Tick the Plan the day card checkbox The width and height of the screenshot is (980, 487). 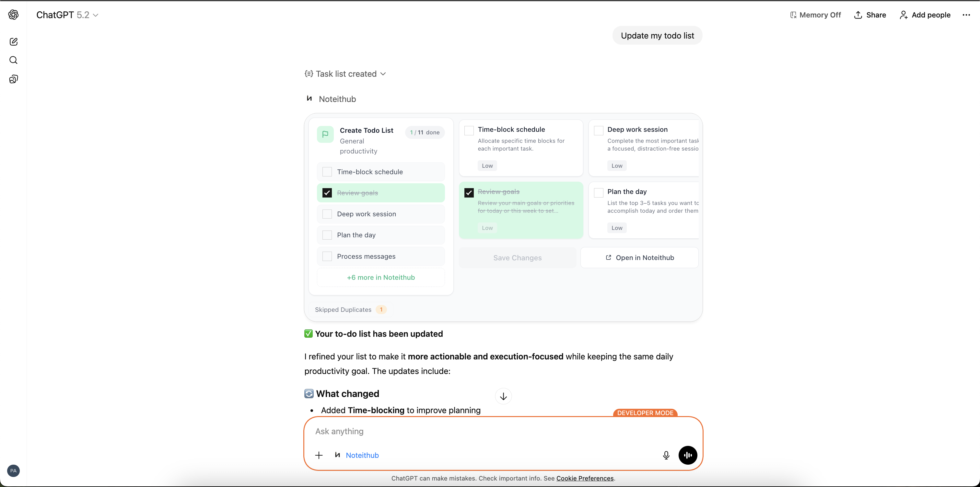coord(599,193)
